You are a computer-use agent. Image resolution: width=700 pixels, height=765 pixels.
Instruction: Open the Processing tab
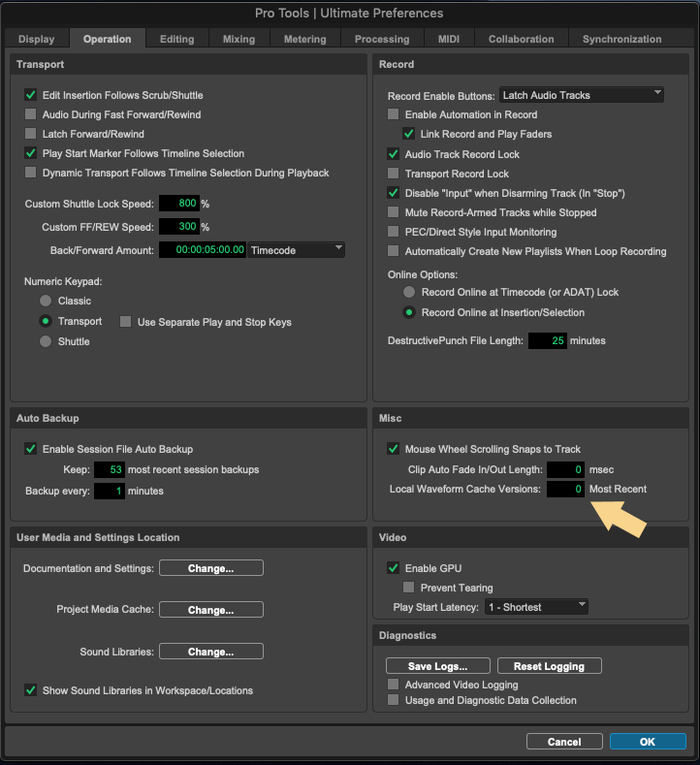382,39
